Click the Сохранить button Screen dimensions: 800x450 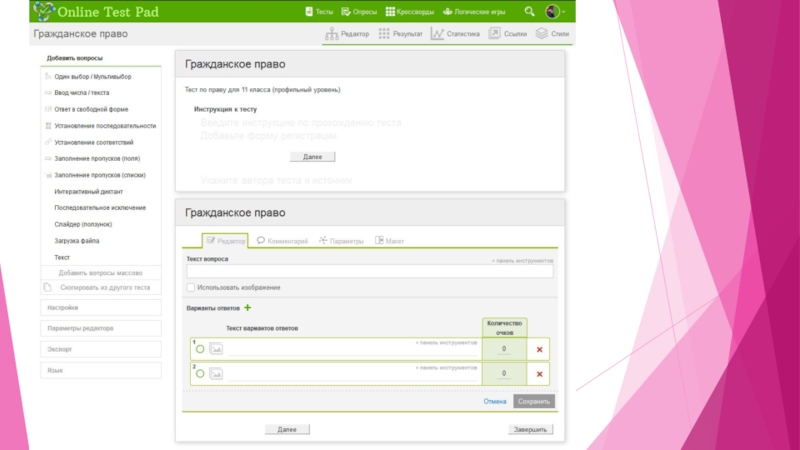pos(534,402)
